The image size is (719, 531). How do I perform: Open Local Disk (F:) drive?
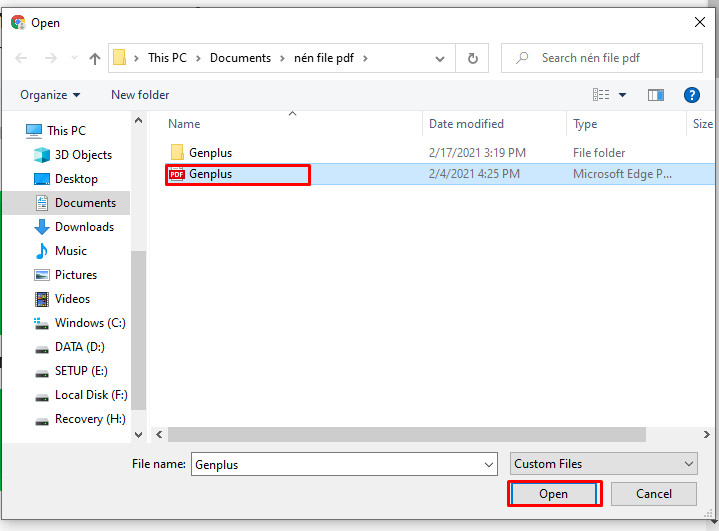[x=91, y=395]
